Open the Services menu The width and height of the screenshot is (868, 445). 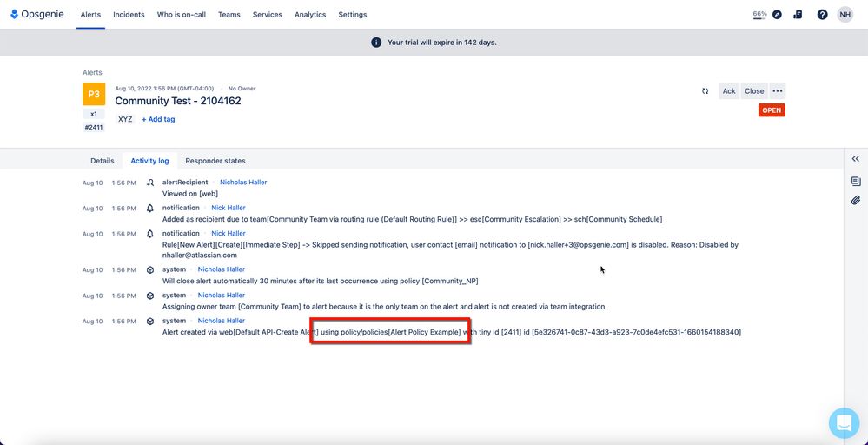[268, 15]
